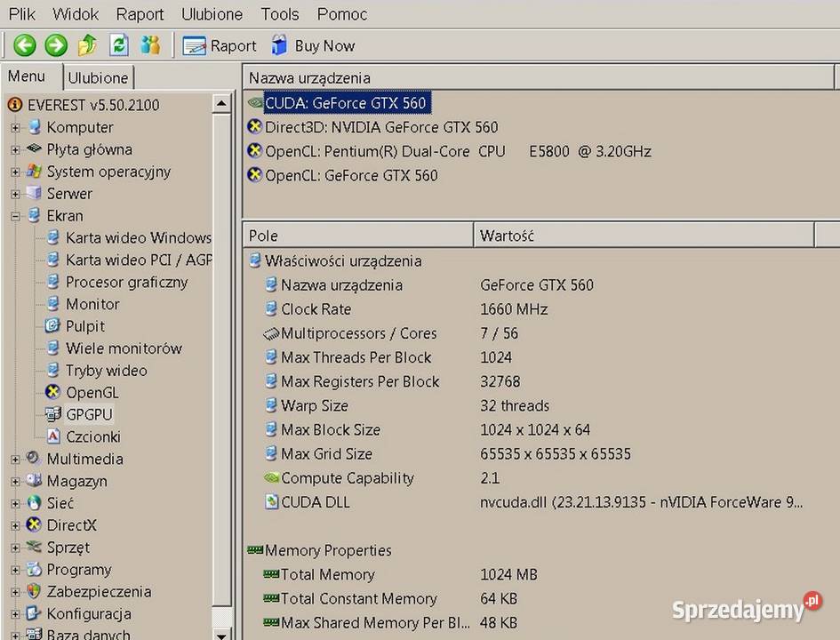Click the Nazwa urządzenia column header
The width and height of the screenshot is (840, 640).
(538, 77)
